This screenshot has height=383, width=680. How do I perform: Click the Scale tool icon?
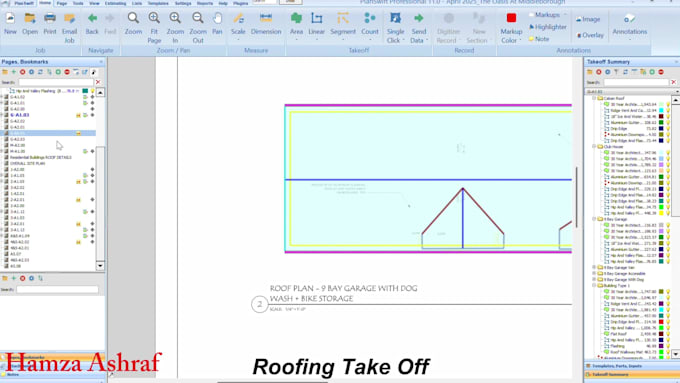238,18
